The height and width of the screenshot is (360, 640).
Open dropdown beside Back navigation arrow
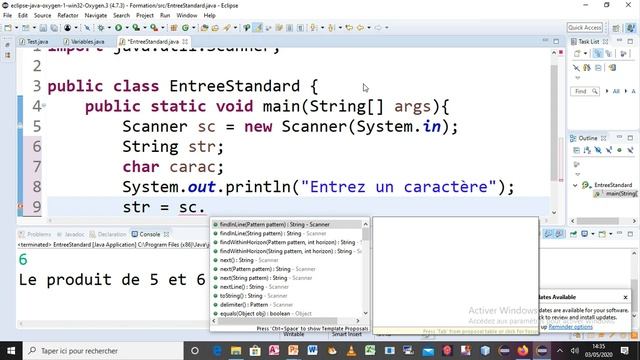click(369, 28)
